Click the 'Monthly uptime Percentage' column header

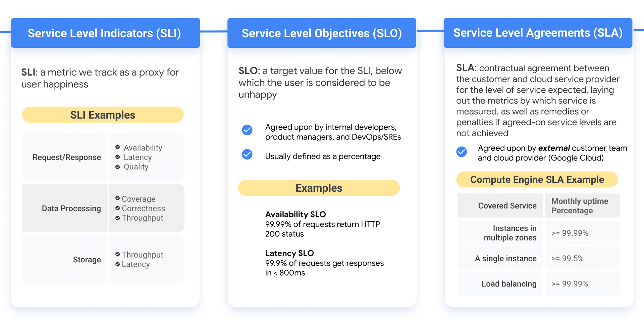point(582,205)
